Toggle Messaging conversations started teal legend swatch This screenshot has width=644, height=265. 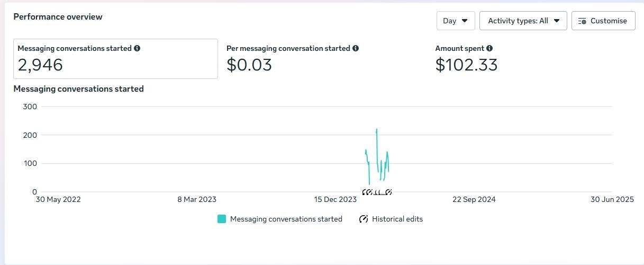(x=222, y=219)
